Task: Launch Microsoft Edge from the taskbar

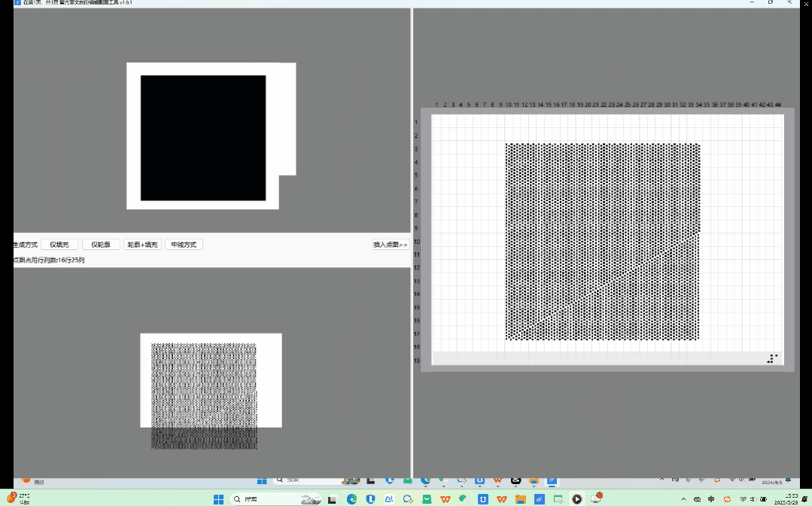Action: click(351, 499)
